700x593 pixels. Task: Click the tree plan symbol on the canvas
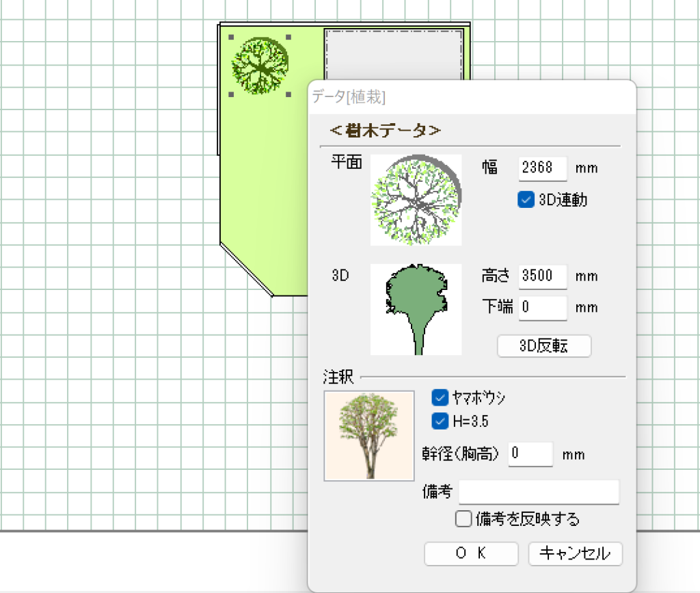point(260,65)
